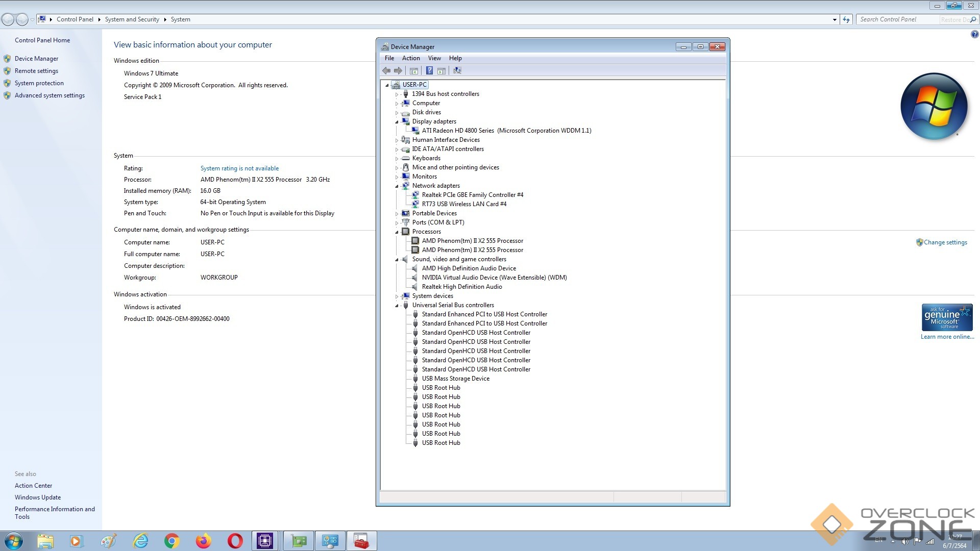Click 'System rating is not available' link
The width and height of the screenshot is (980, 551).
point(239,168)
